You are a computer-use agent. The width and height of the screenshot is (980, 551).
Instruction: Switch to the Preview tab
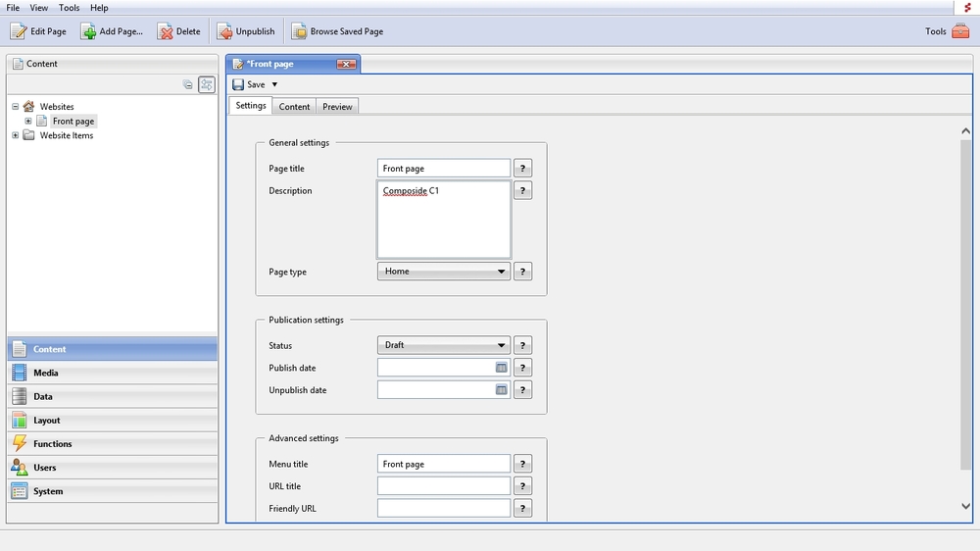pos(337,106)
